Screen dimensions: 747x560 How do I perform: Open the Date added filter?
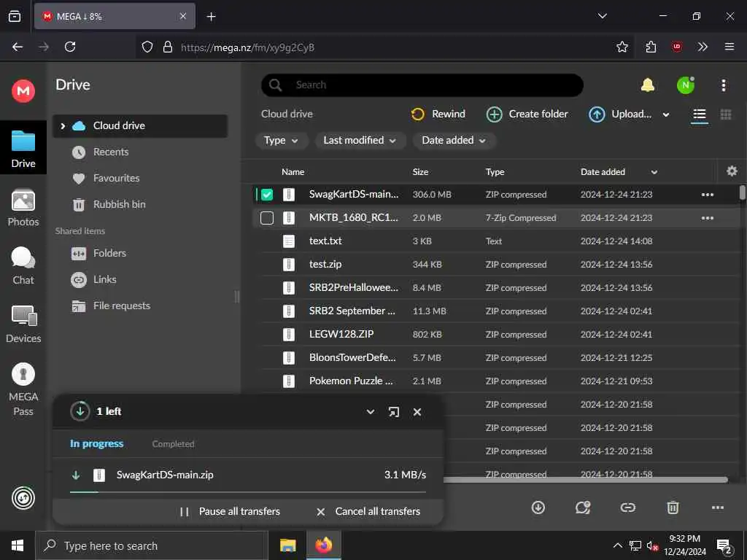tap(454, 141)
